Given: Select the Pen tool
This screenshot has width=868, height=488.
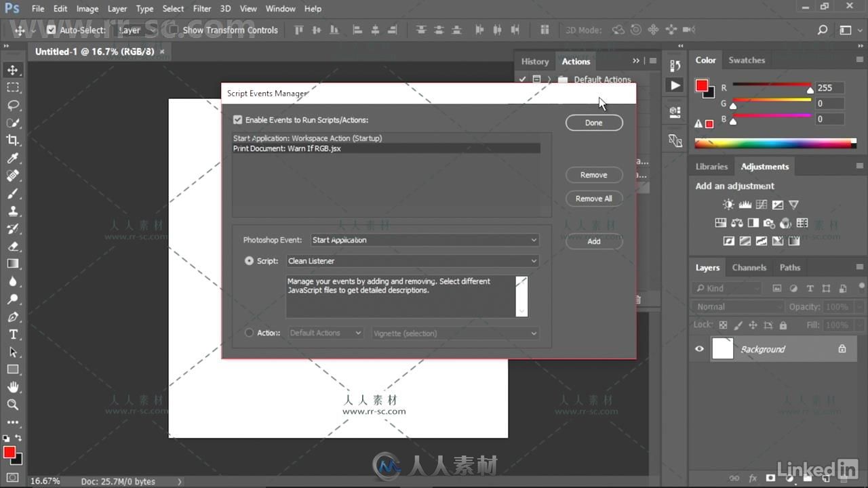Looking at the screenshot, I should tap(13, 317).
